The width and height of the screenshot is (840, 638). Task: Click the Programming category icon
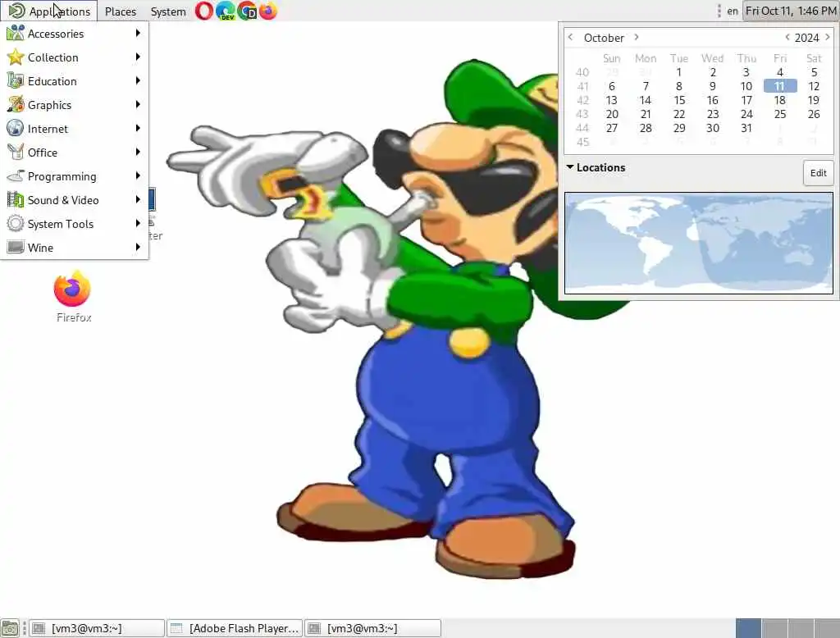pos(16,175)
